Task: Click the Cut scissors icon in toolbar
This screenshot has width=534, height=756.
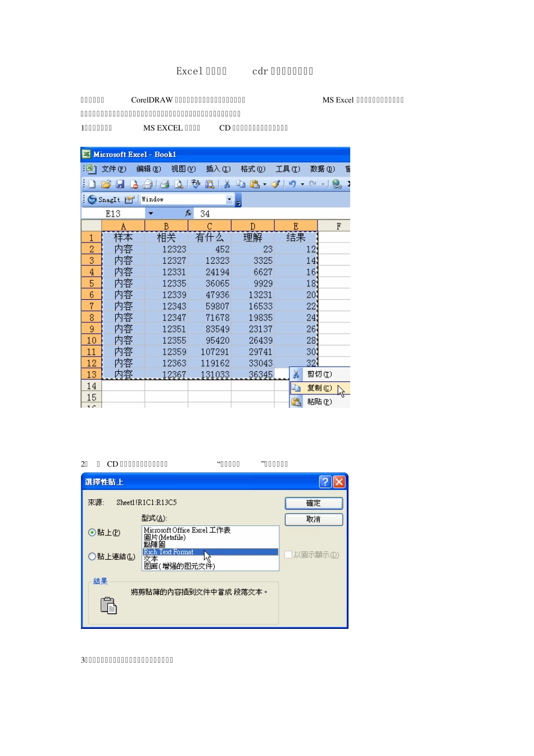Action: pos(227,184)
